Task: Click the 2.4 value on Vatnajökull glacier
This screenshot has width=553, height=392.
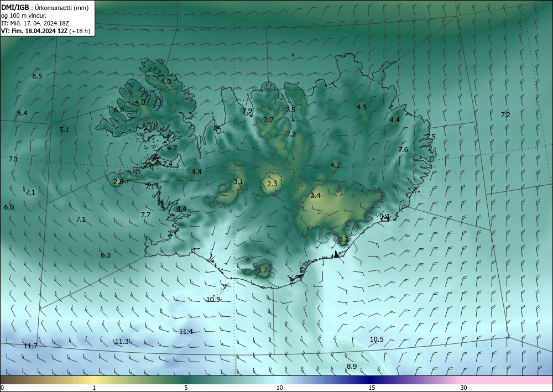Action: pos(315,196)
